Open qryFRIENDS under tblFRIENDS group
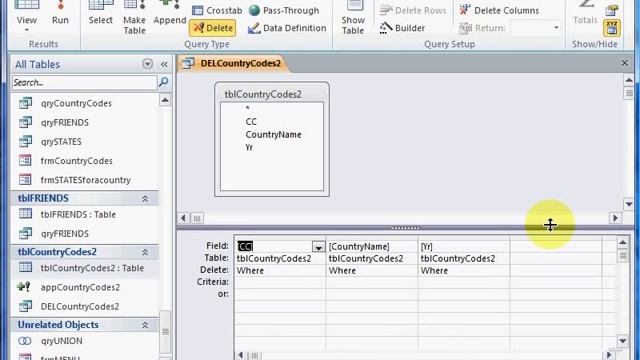The width and height of the screenshot is (640, 360). pos(64,234)
